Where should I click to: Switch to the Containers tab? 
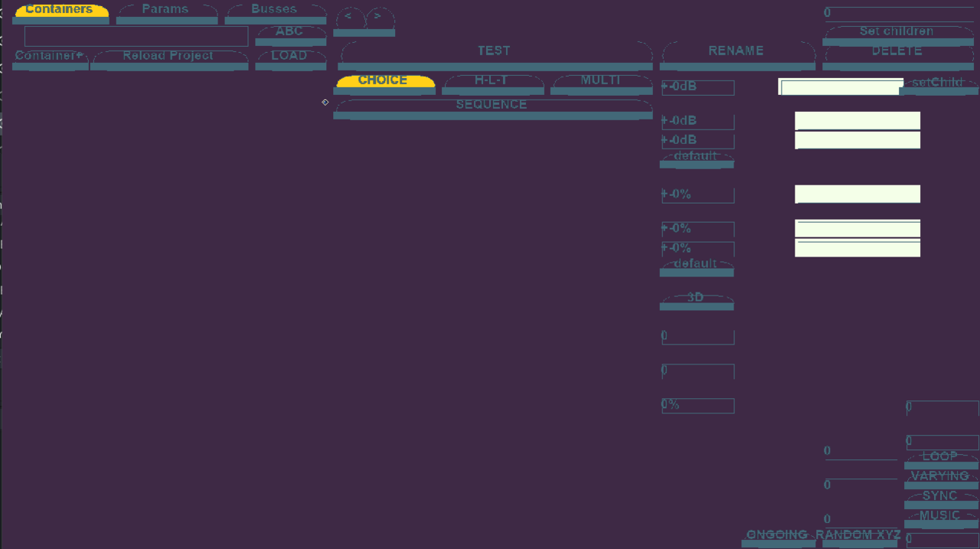(60, 13)
